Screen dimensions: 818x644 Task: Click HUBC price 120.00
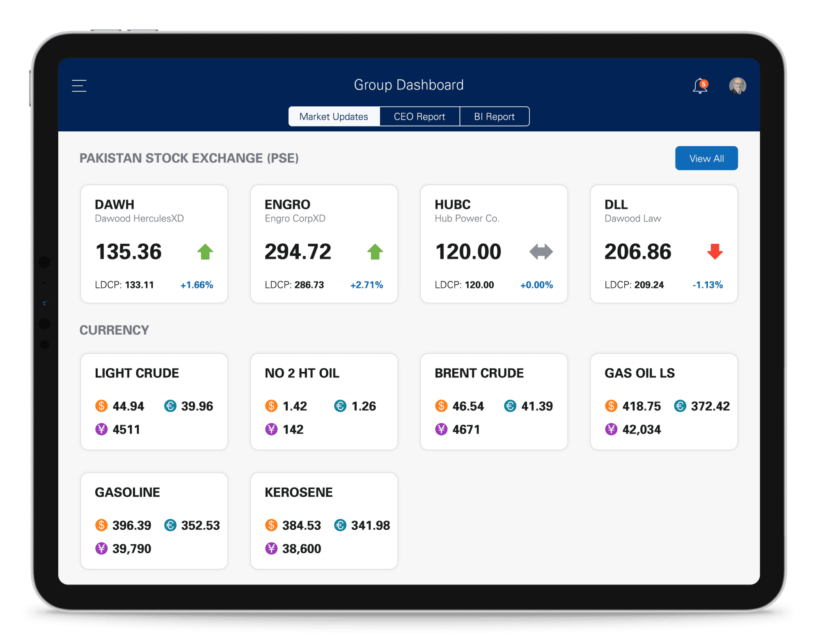tap(468, 252)
